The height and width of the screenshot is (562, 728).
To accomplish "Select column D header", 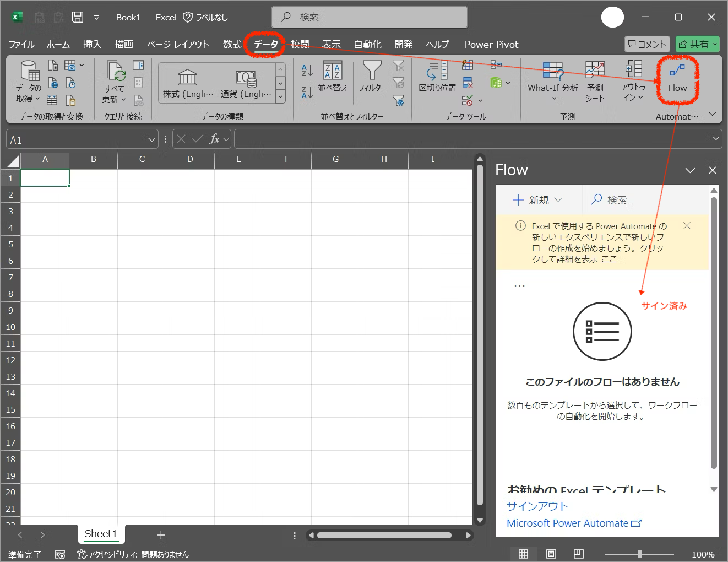I will (x=190, y=159).
